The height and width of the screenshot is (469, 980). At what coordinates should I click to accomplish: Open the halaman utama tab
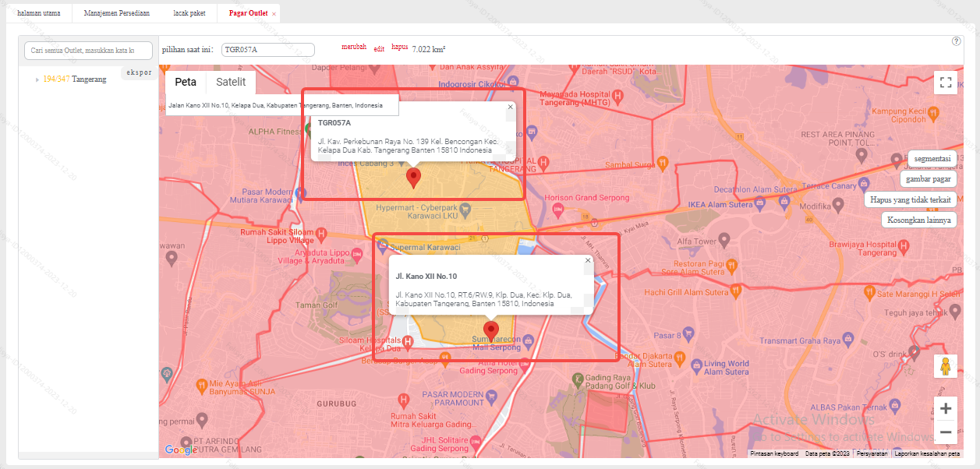(x=38, y=13)
